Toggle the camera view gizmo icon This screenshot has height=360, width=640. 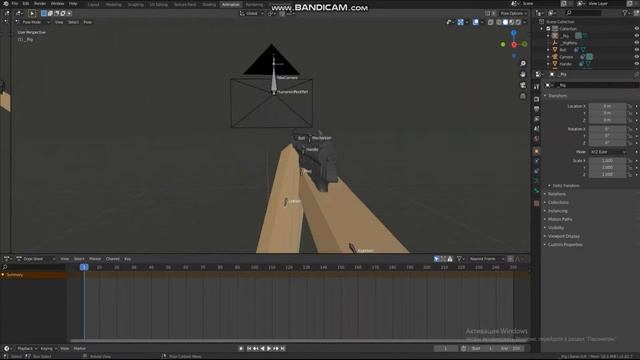pyautogui.click(x=523, y=85)
